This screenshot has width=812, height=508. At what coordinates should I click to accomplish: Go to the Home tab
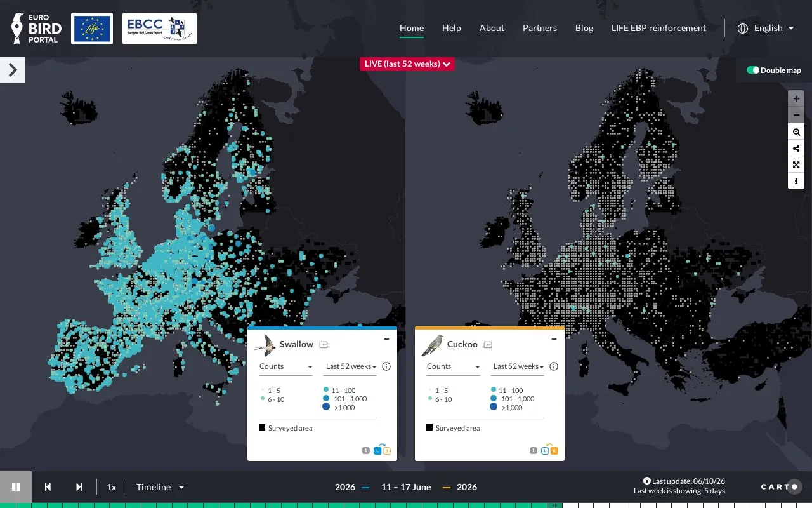click(x=412, y=28)
